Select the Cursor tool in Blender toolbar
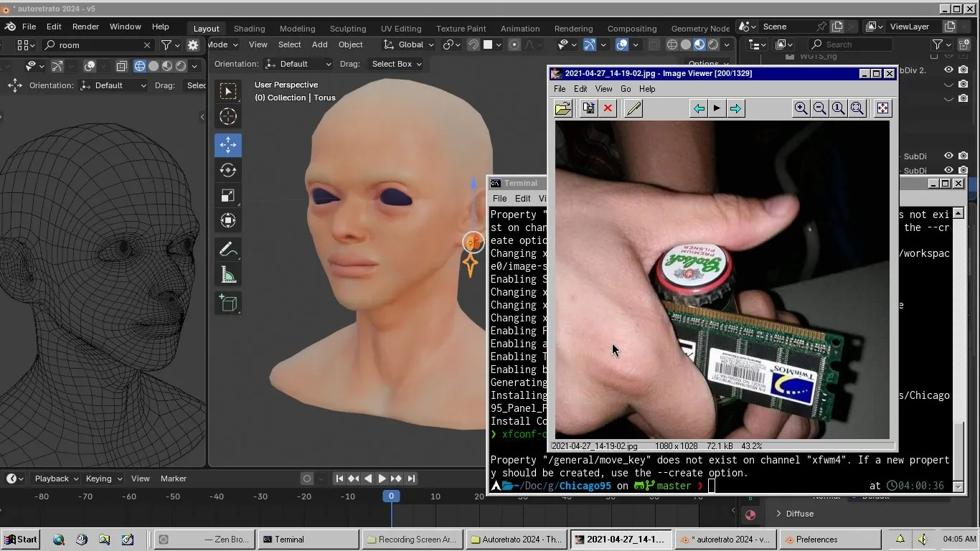 click(x=228, y=116)
